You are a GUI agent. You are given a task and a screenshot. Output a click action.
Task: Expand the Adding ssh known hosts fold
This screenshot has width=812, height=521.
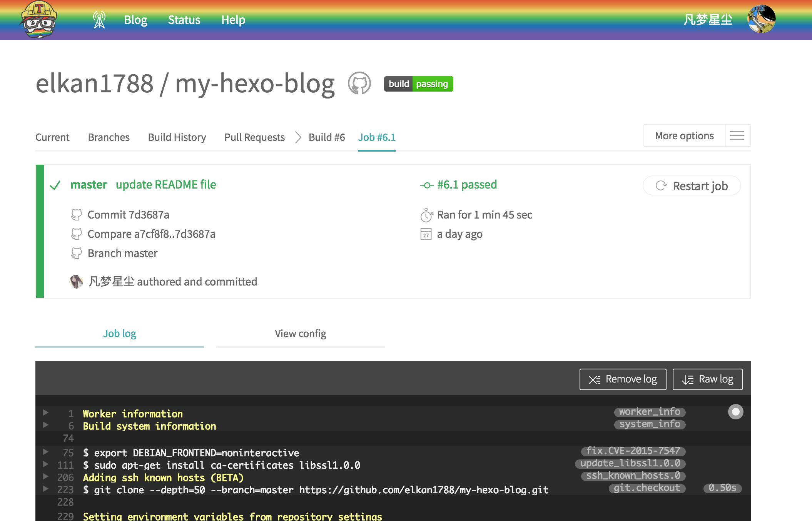click(45, 476)
